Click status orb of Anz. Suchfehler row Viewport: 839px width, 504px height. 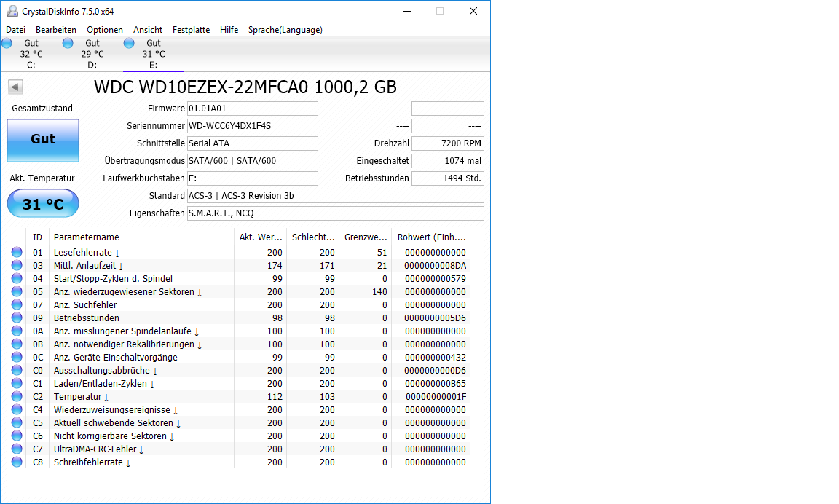pyautogui.click(x=17, y=304)
